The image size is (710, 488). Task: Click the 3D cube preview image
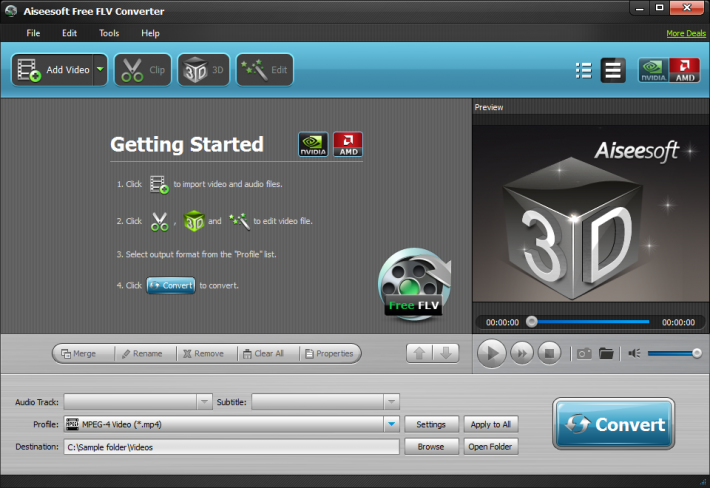[x=572, y=229]
